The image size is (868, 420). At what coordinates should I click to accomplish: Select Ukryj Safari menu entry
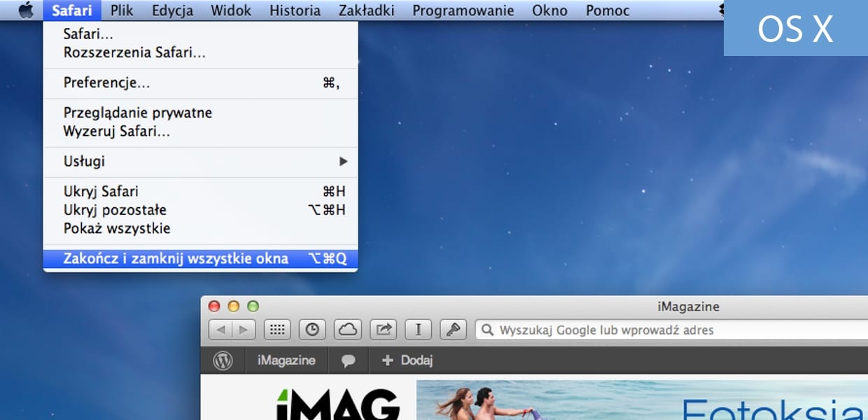(200, 191)
